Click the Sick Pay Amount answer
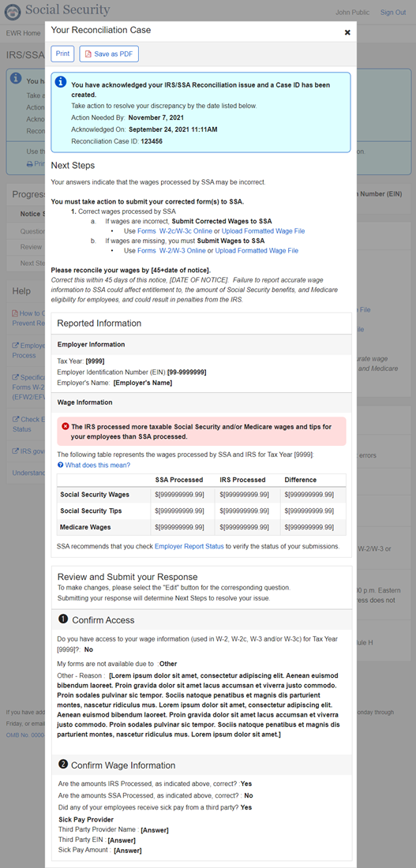416x868 pixels. pyautogui.click(x=127, y=851)
